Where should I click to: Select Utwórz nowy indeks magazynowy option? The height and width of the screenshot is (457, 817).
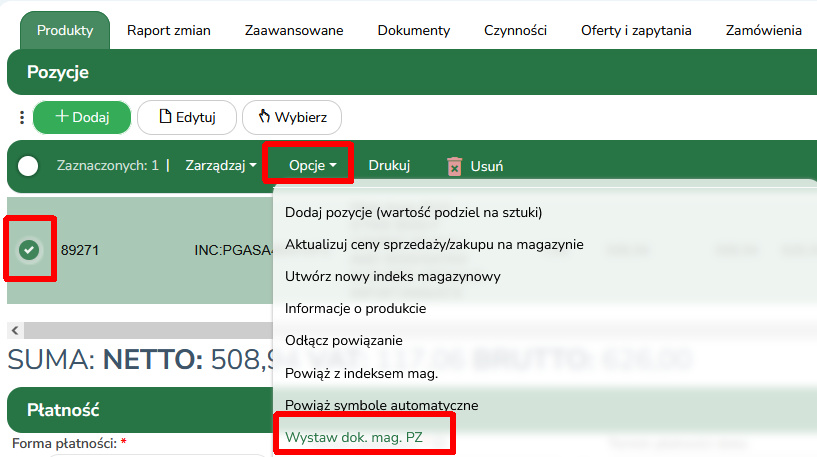pos(393,276)
